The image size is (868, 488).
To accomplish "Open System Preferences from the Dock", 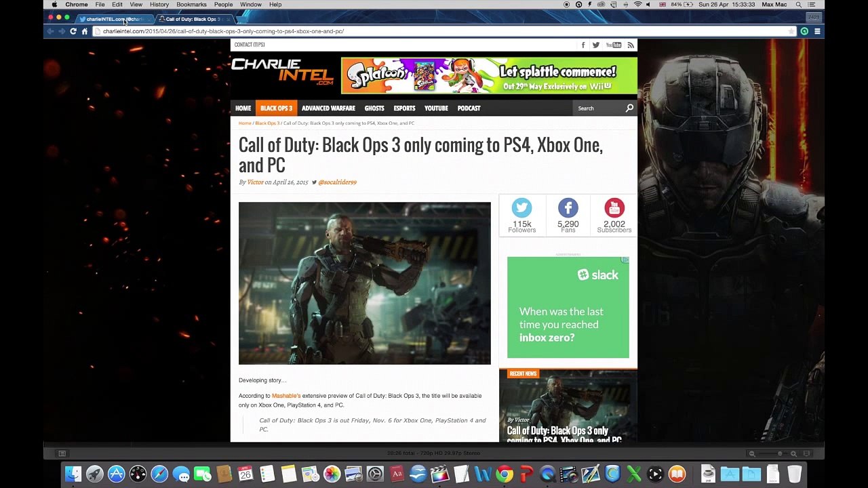I will [375, 474].
